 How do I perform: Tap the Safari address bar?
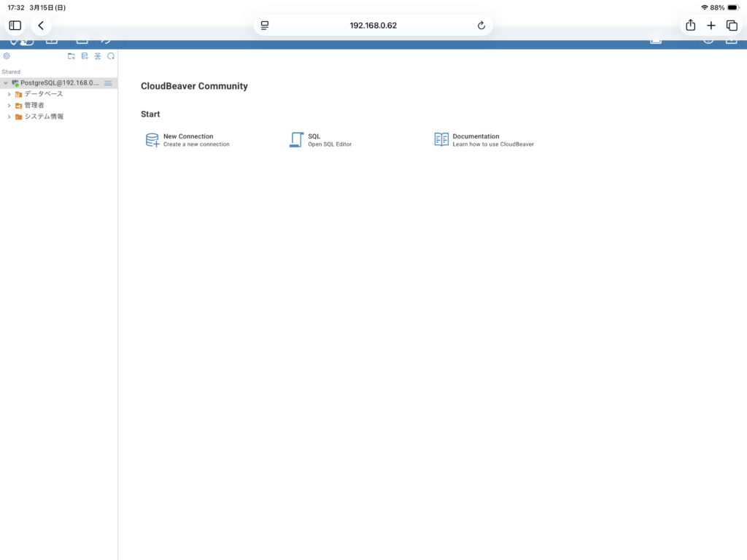(373, 26)
